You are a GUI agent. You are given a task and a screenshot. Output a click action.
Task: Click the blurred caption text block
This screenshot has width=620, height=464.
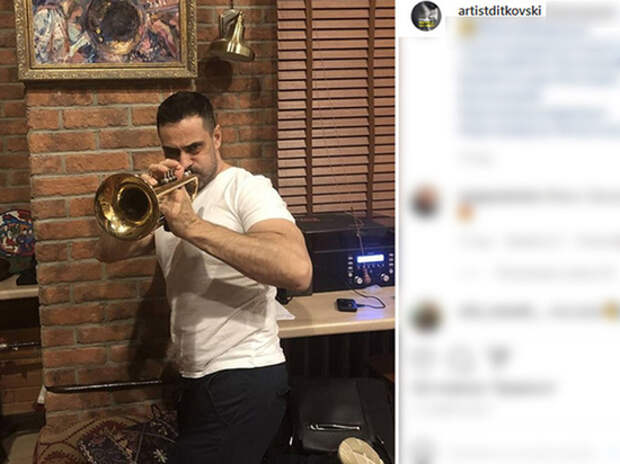(x=539, y=81)
